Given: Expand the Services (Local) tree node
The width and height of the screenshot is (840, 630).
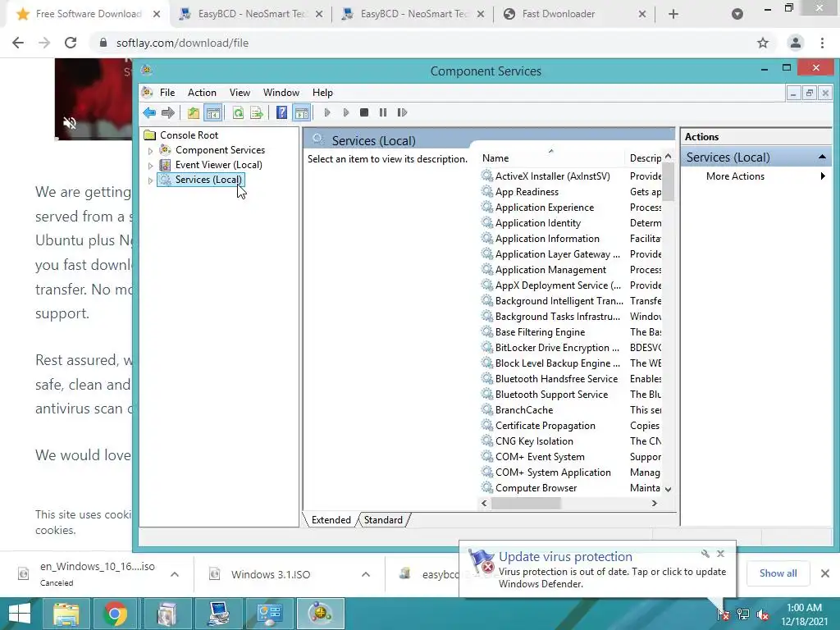Looking at the screenshot, I should tap(151, 180).
